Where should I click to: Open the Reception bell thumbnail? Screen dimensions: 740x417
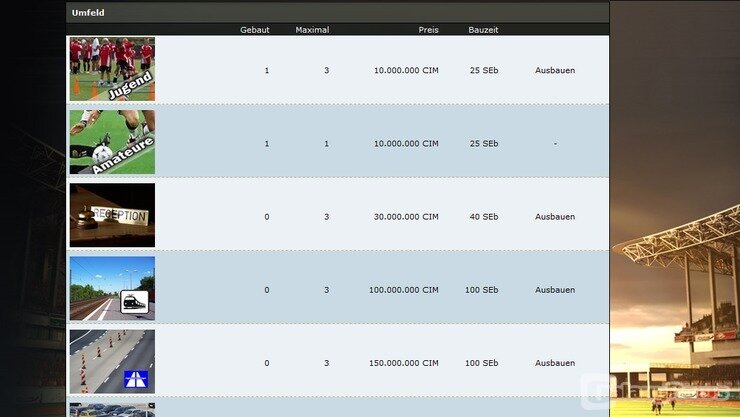(x=112, y=215)
